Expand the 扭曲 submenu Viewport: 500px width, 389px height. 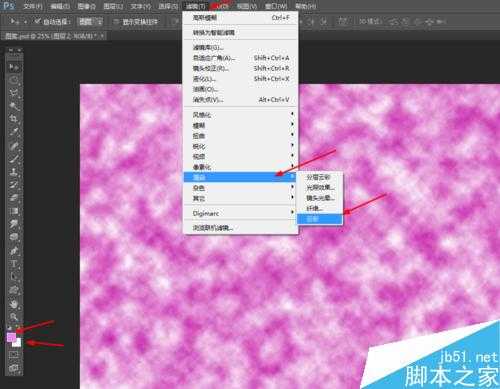click(x=240, y=136)
